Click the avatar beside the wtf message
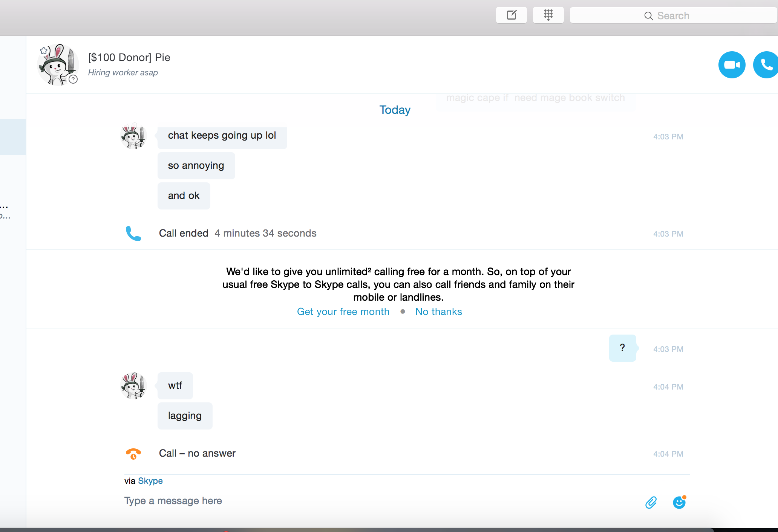Screen dimensions: 778x532 pos(133,386)
